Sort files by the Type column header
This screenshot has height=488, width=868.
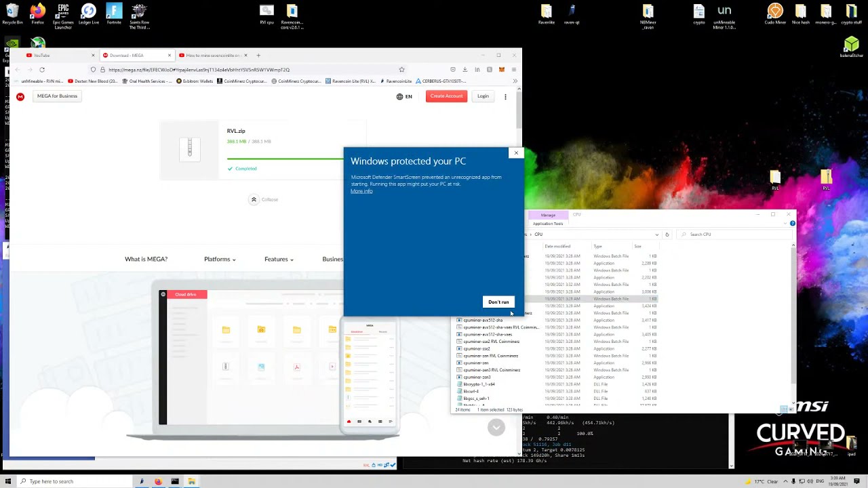point(597,247)
